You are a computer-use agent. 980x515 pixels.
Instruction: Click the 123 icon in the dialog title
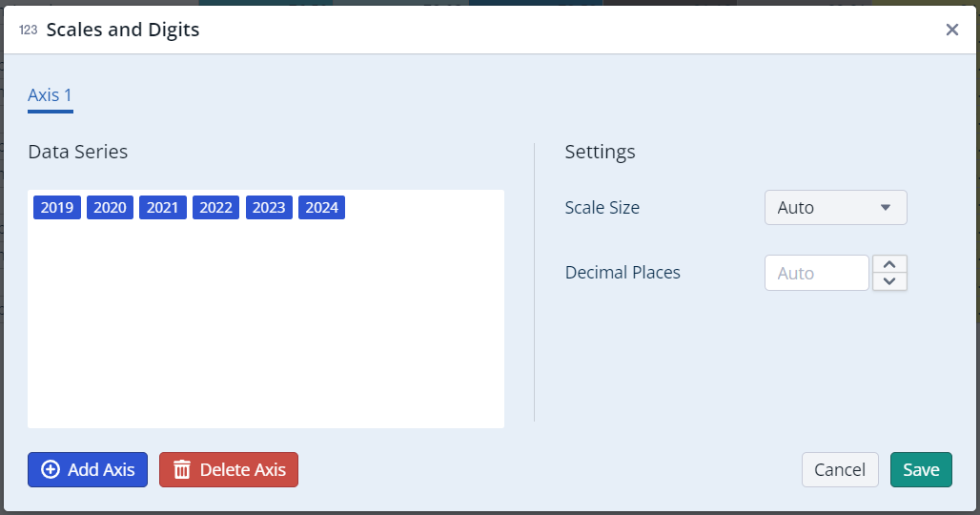pyautogui.click(x=28, y=31)
